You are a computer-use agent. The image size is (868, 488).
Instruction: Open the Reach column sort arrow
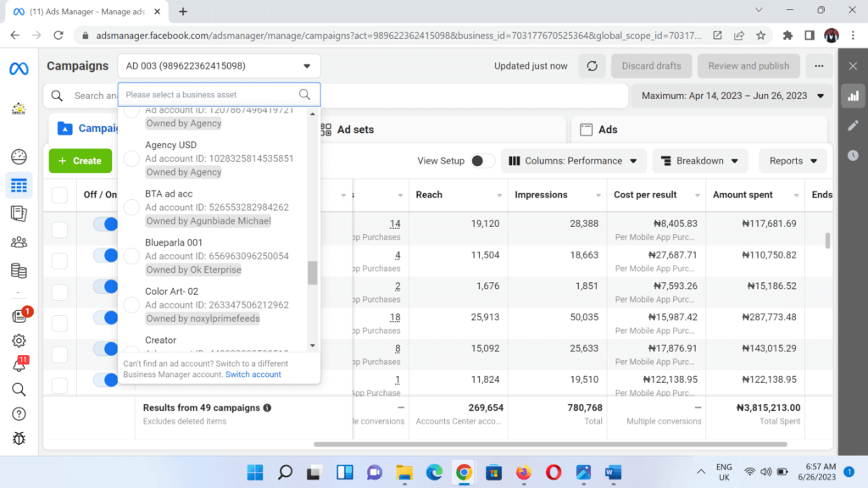tap(499, 196)
